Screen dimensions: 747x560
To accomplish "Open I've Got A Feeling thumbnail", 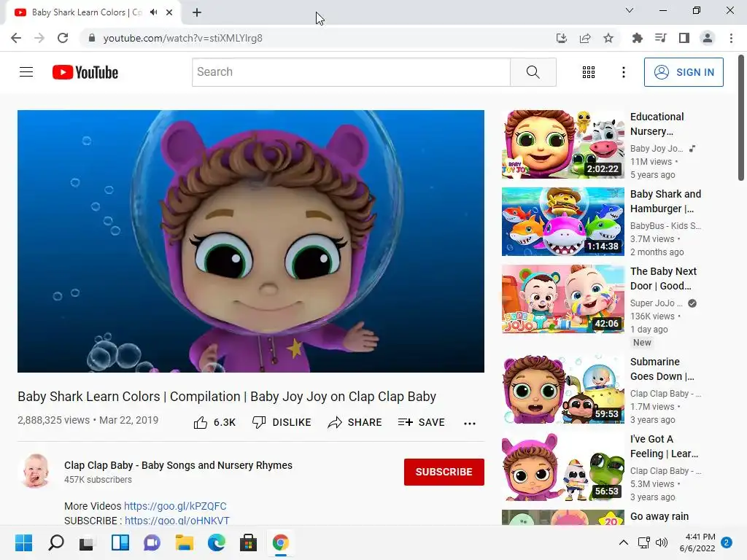I will [x=562, y=466].
